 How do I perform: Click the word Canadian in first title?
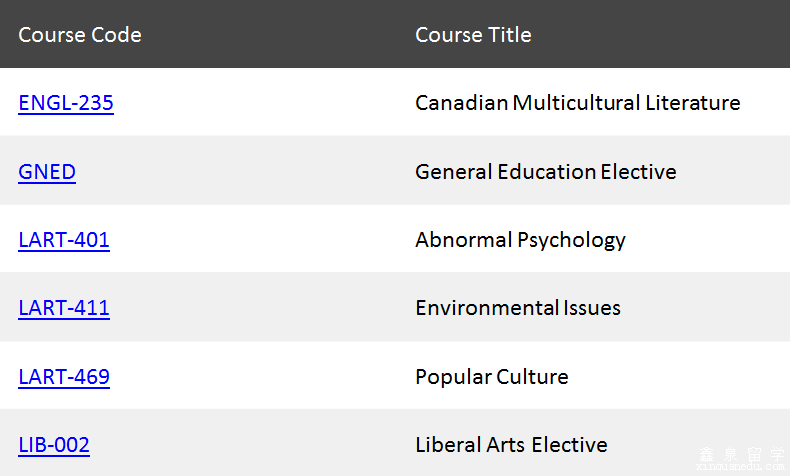click(x=462, y=103)
